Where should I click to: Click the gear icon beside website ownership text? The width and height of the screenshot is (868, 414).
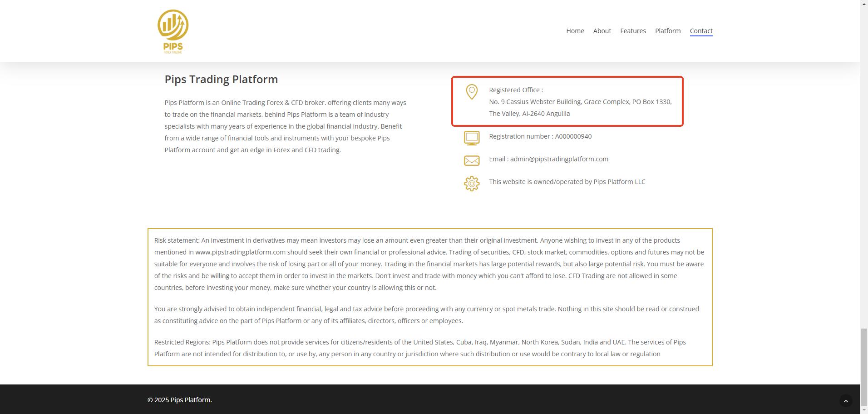click(x=472, y=184)
